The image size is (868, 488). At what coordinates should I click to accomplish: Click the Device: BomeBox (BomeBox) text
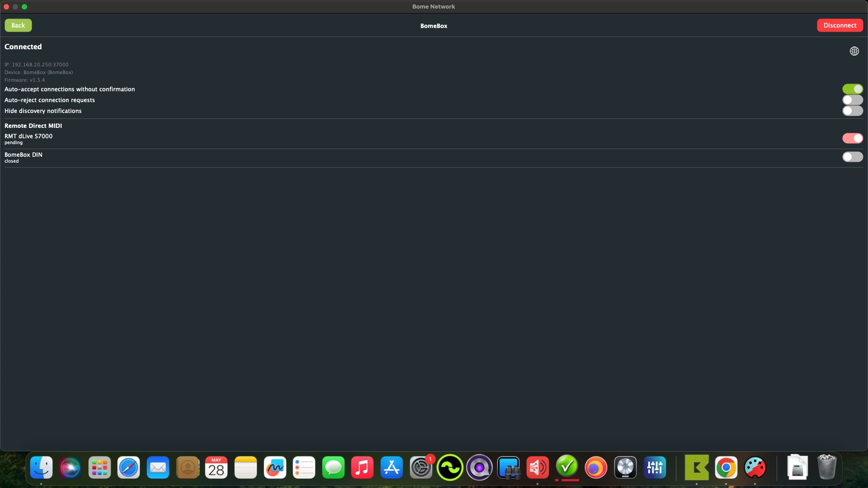[x=39, y=72]
